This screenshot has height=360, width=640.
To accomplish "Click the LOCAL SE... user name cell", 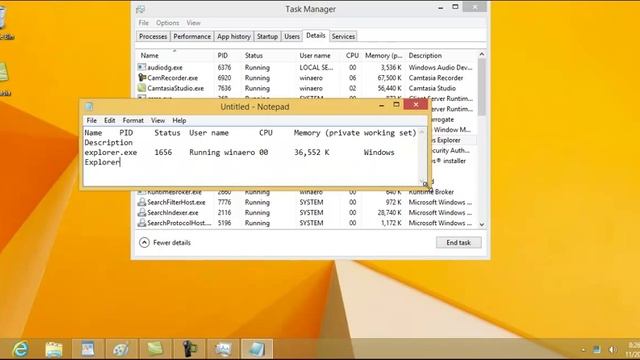I will 316,67.
